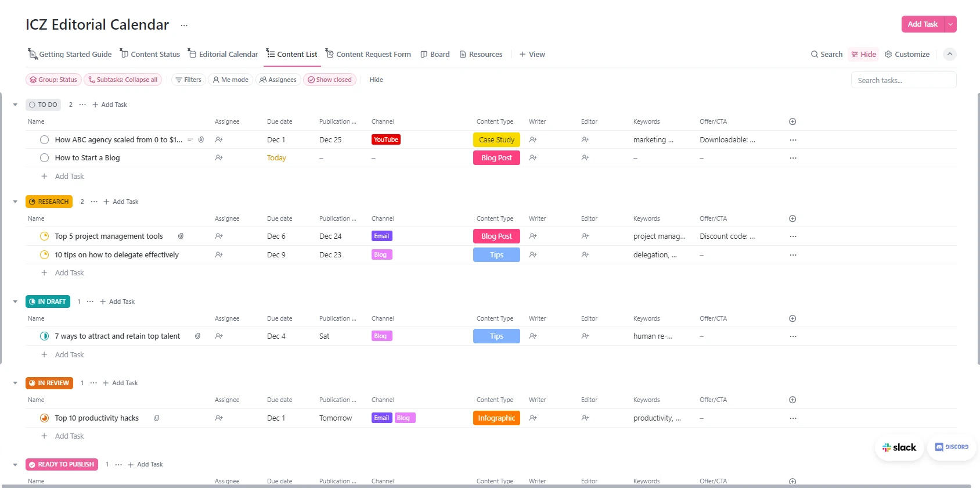This screenshot has width=980, height=488.
Task: Open row options for 10 tips delegate task
Action: click(793, 255)
